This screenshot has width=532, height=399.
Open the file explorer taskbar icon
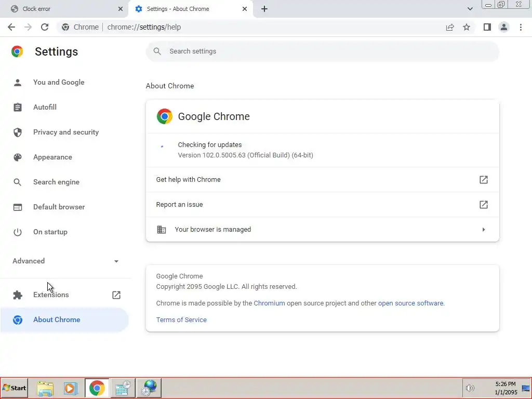(x=45, y=388)
